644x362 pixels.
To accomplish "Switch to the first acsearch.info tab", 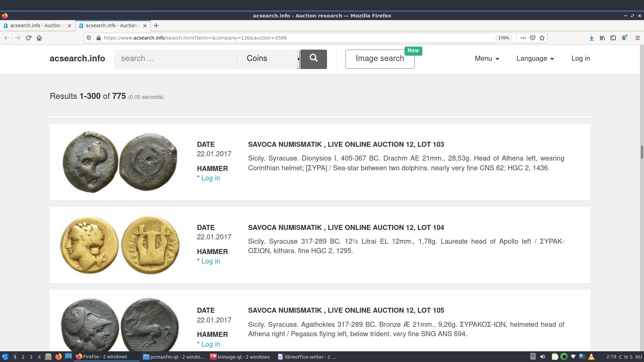I will click(x=35, y=25).
